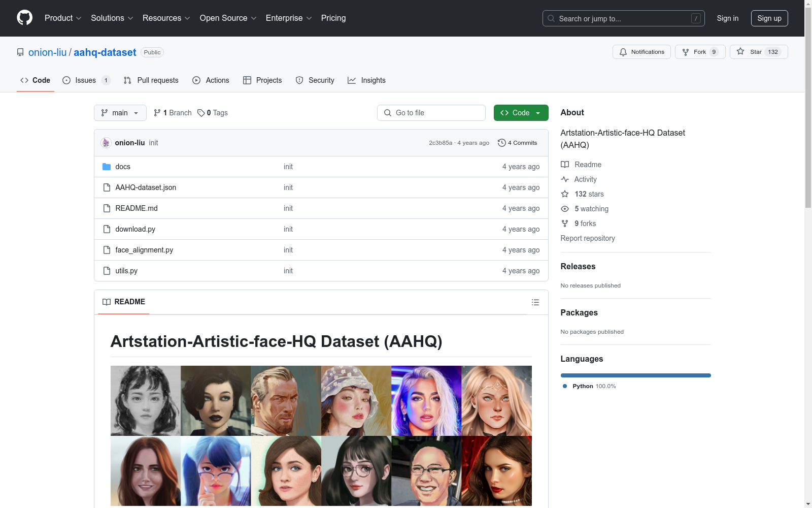Click file icon beside utils.py
The width and height of the screenshot is (812, 508).
[x=107, y=271]
